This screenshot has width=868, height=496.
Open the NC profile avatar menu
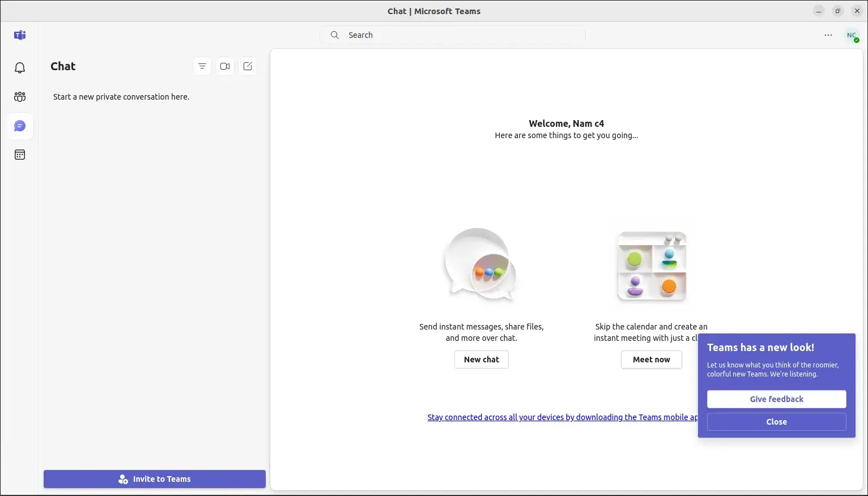coord(852,35)
